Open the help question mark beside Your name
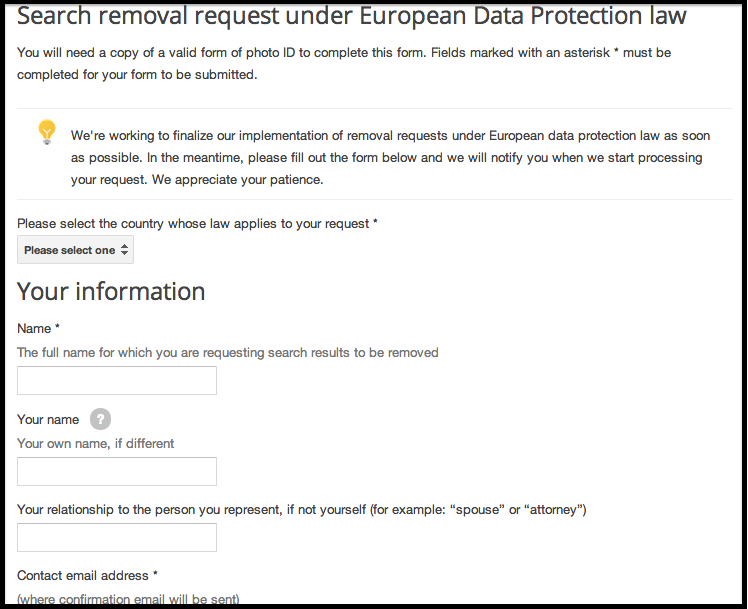Screen dimensions: 748x609 [x=100, y=419]
